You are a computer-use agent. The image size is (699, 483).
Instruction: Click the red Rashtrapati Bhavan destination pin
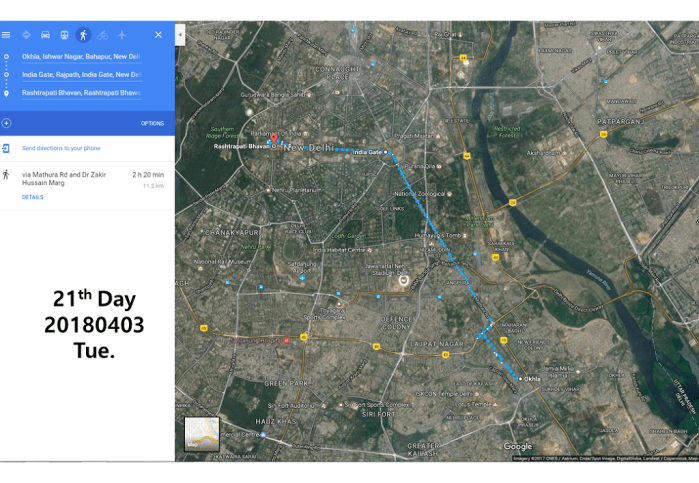coord(273,136)
